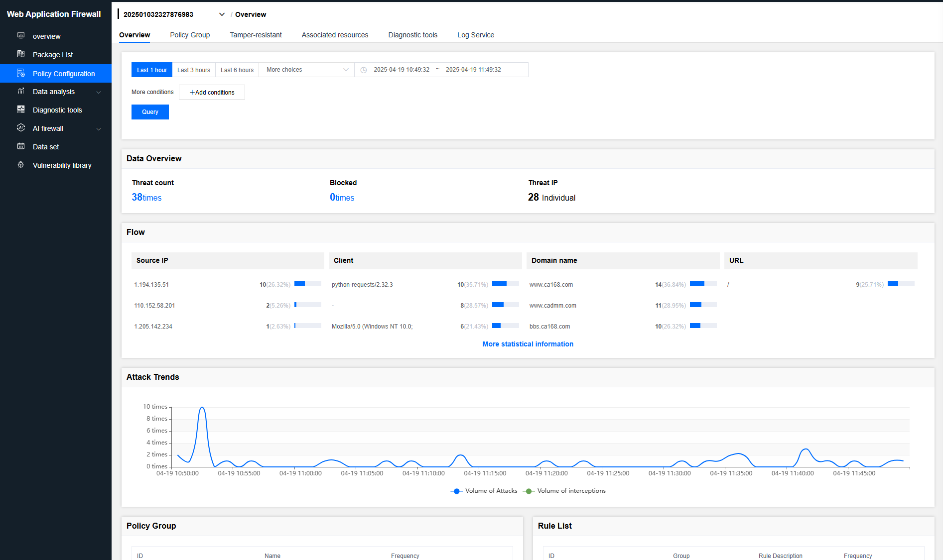Click progress bar for IP 1.194.135.51

tap(307, 284)
